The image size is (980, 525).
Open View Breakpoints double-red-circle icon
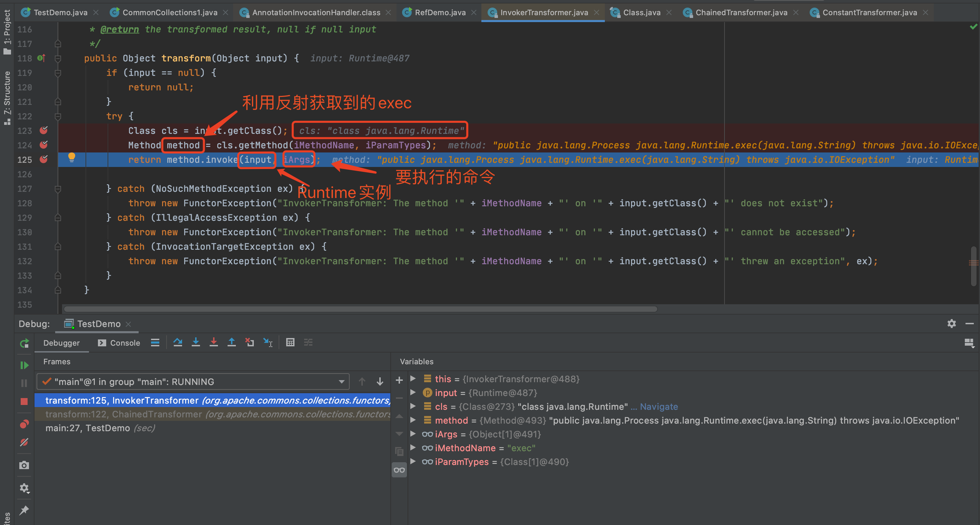point(24,424)
